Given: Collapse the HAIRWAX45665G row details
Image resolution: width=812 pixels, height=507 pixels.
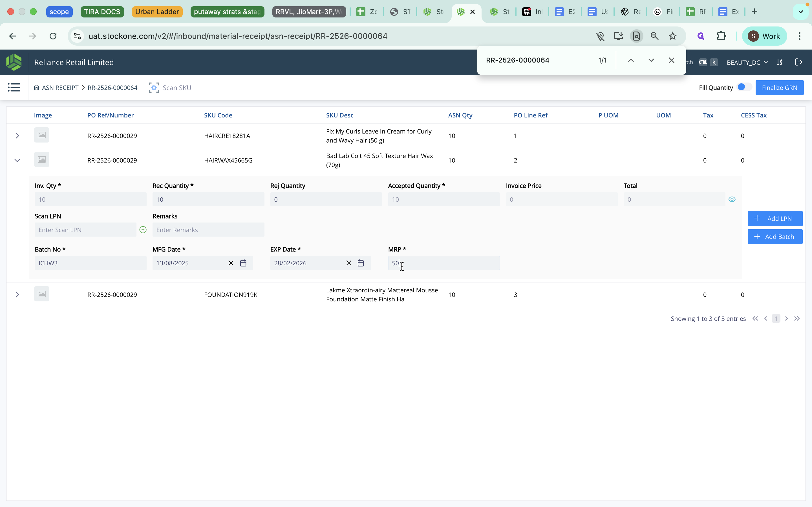Looking at the screenshot, I should pos(17,160).
